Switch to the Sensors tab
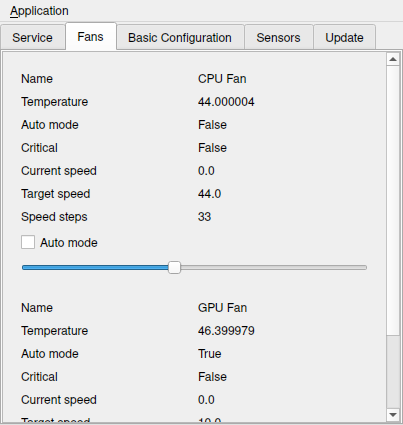Viewport: 403px width, 425px height. 279,37
